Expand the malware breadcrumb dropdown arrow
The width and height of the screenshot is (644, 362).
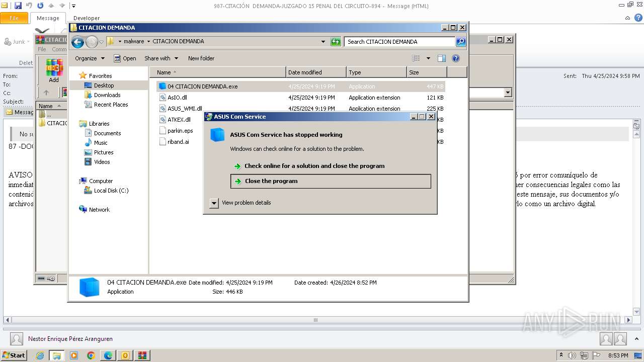pos(149,42)
